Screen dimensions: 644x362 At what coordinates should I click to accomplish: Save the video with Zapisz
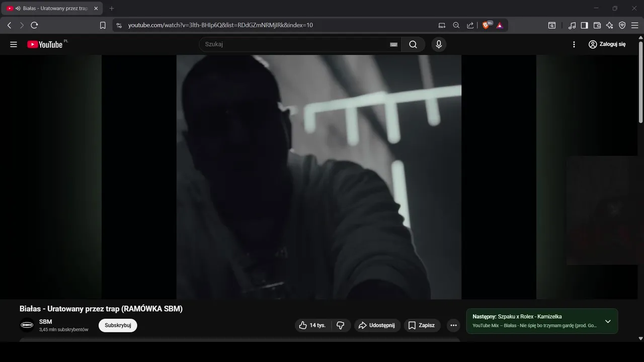click(x=422, y=325)
